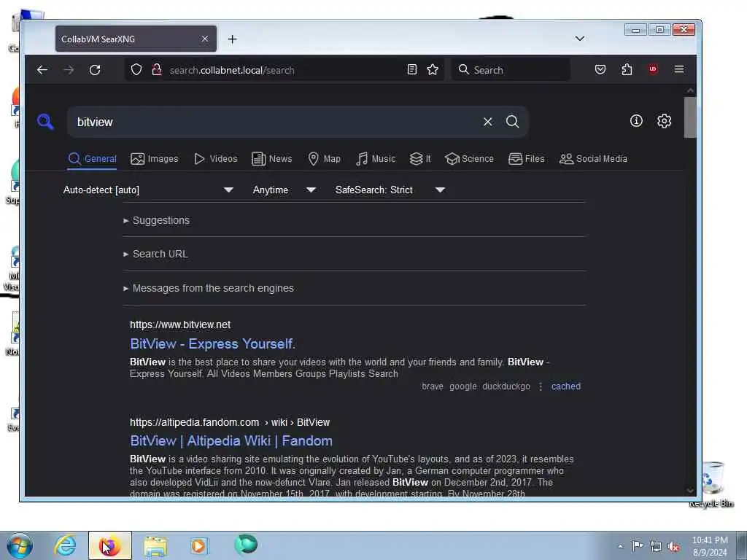
Task: Save page to Pocket icon
Action: (600, 69)
